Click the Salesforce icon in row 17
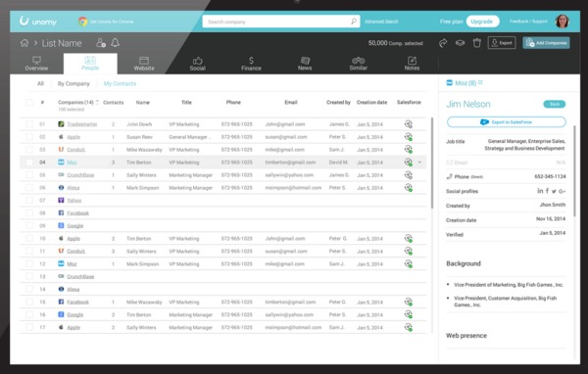Viewport: 588px width, 374px height. point(409,327)
